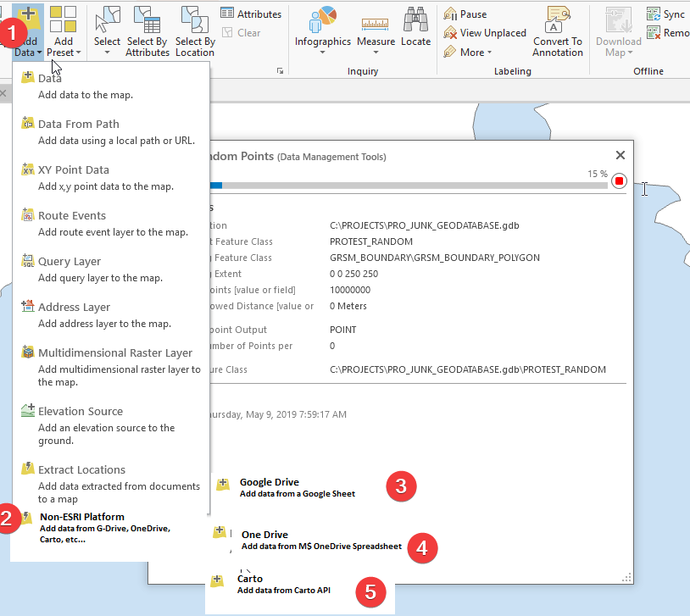Click the Address Layer icon

pos(28,306)
